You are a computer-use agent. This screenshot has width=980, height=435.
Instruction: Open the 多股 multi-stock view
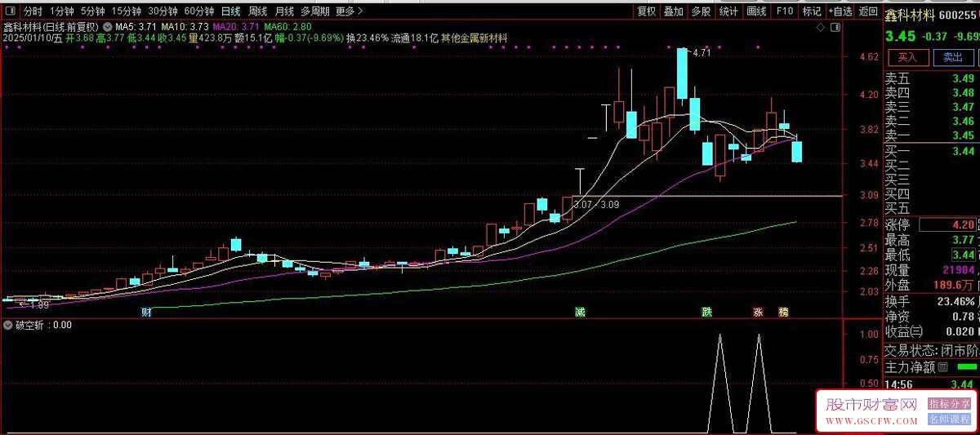point(701,11)
